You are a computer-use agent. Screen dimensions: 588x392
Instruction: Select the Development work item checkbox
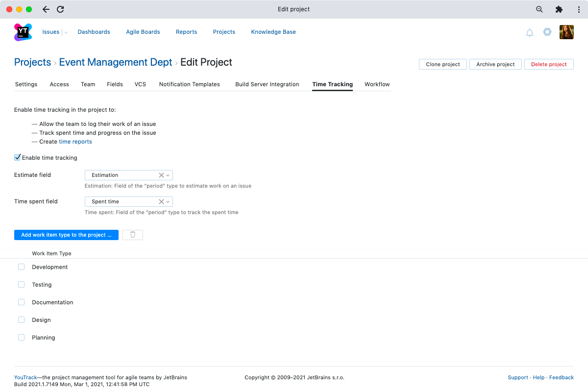pos(21,267)
